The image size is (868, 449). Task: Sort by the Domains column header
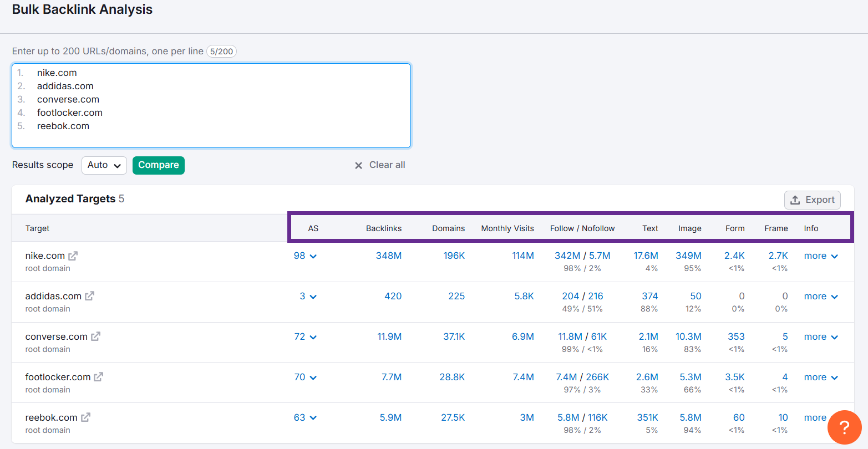(x=449, y=228)
